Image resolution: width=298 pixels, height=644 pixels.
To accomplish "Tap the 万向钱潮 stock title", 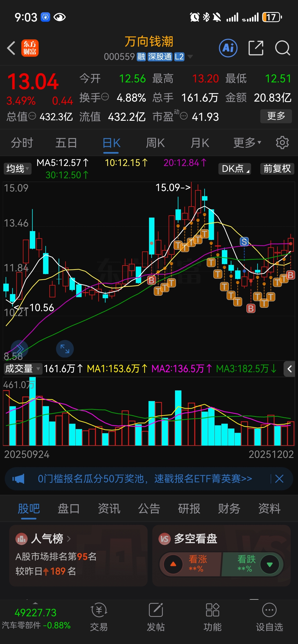I will (x=149, y=41).
